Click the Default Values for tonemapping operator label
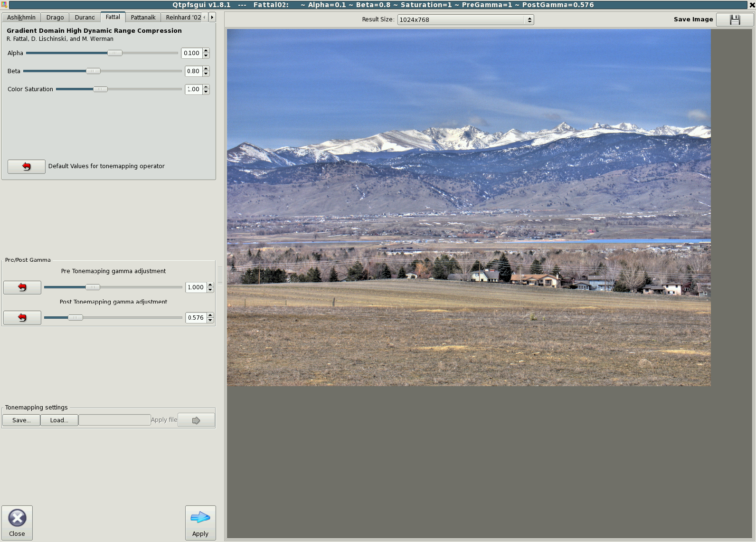756x542 pixels. (x=106, y=166)
